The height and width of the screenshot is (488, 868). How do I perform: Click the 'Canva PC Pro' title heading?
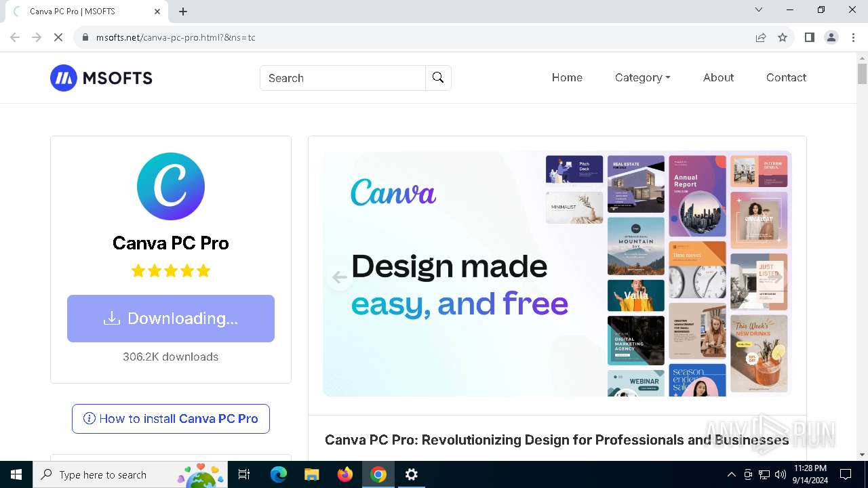tap(171, 243)
